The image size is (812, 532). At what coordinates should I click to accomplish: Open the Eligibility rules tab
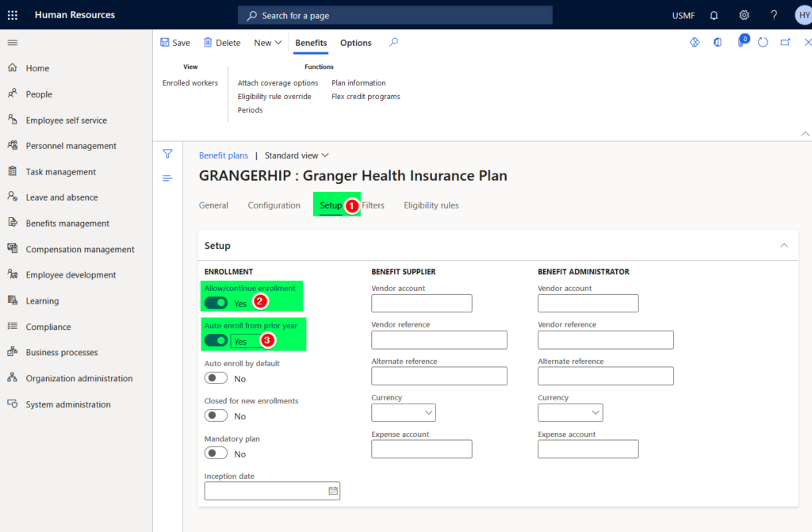(x=431, y=205)
